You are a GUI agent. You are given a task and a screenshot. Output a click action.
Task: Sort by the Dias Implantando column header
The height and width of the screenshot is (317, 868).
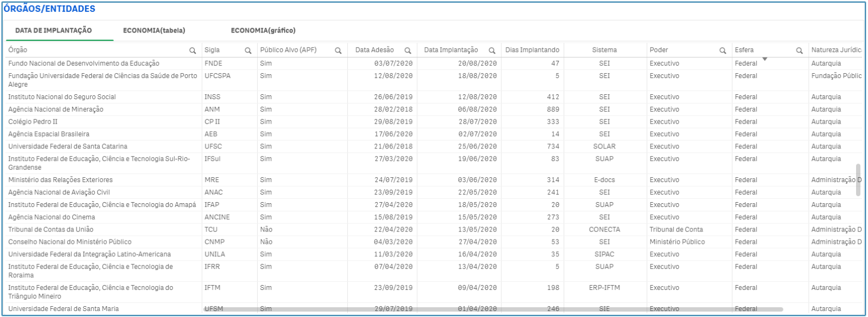coord(532,50)
